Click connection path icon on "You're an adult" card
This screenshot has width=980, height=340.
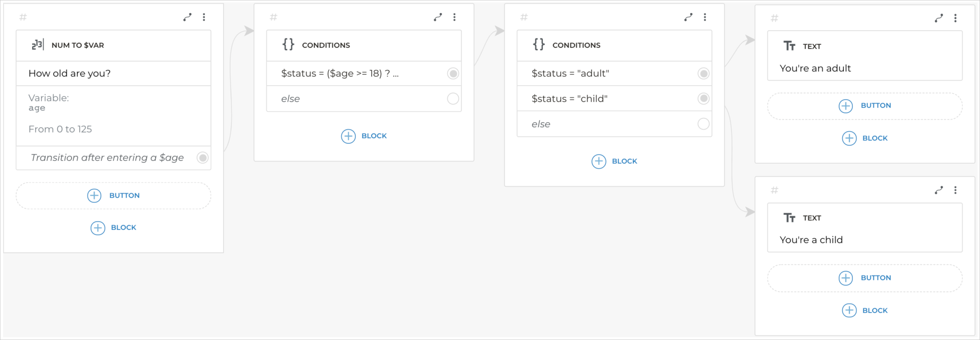tap(939, 18)
